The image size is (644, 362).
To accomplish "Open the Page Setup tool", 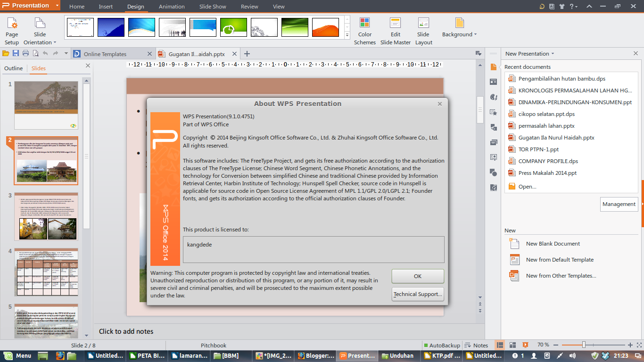I will 12,31.
